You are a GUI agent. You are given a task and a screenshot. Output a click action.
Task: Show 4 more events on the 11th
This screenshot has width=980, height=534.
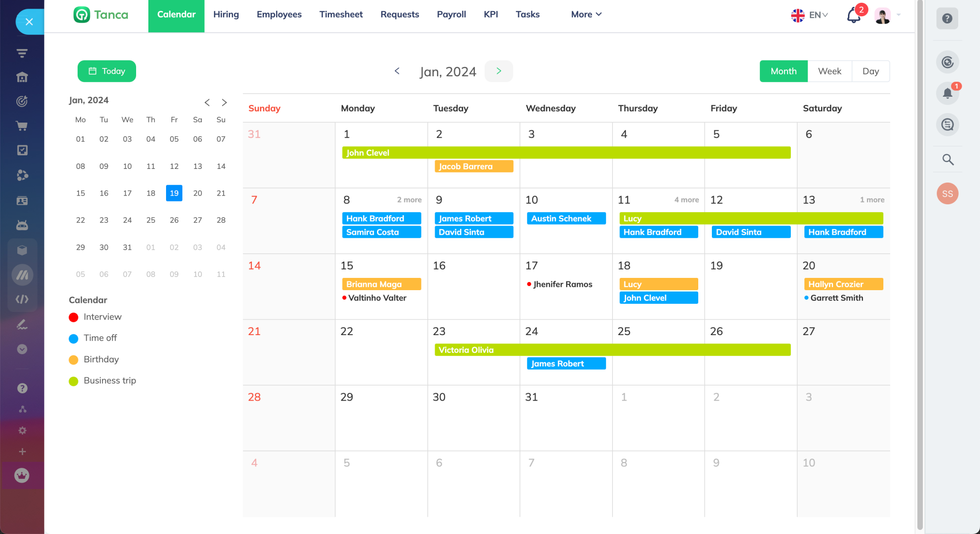[686, 200]
